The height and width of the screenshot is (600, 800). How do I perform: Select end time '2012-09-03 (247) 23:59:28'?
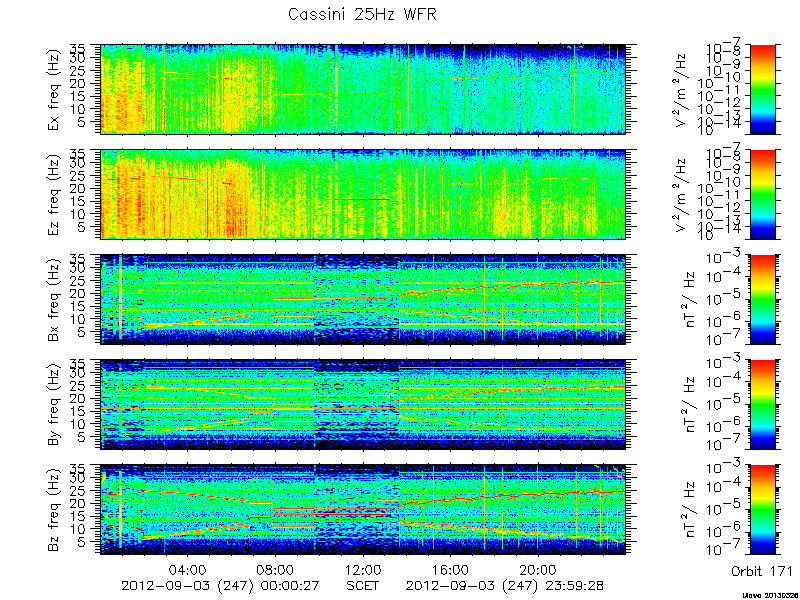505,585
